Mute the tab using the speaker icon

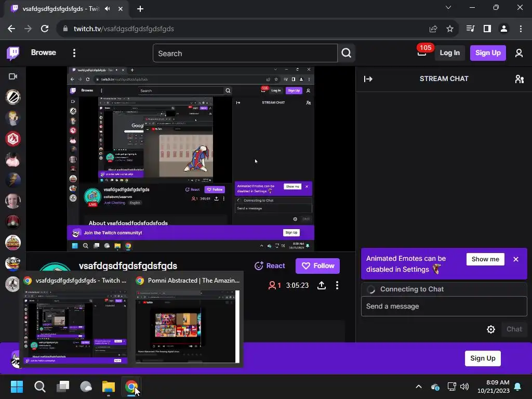point(108,9)
